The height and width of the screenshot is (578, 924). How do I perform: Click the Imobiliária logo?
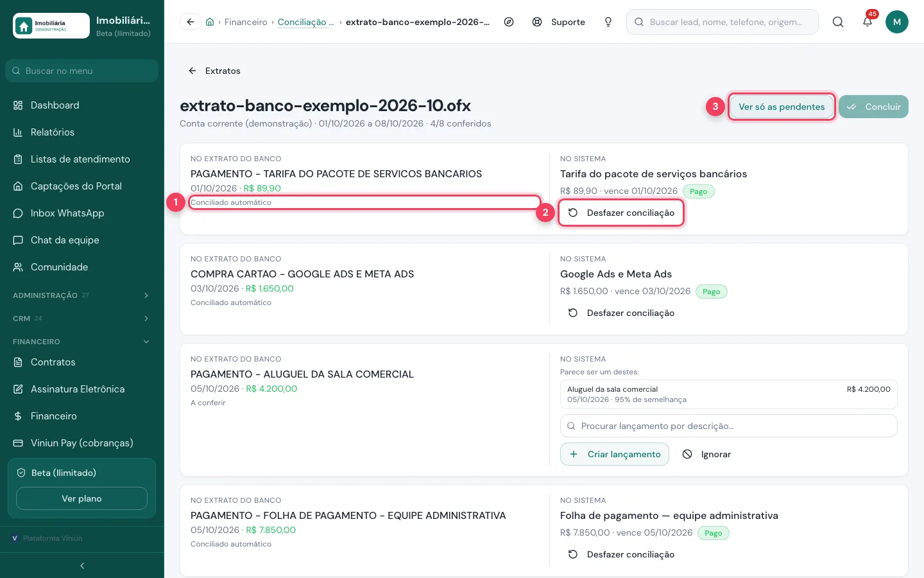[51, 26]
